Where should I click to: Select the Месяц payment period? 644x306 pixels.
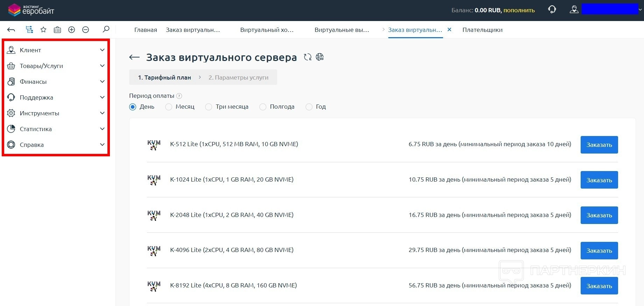click(169, 107)
